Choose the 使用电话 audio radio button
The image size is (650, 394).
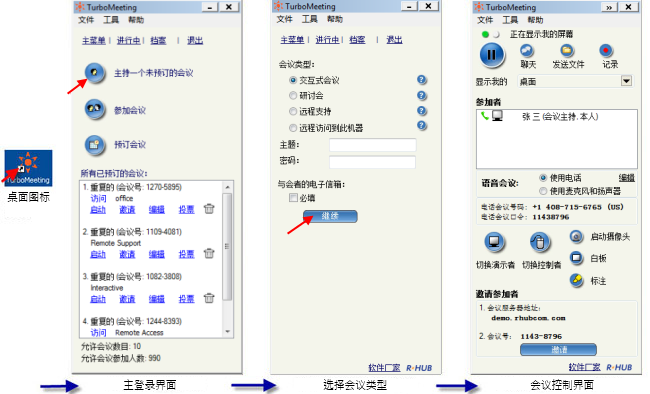pyautogui.click(x=543, y=178)
